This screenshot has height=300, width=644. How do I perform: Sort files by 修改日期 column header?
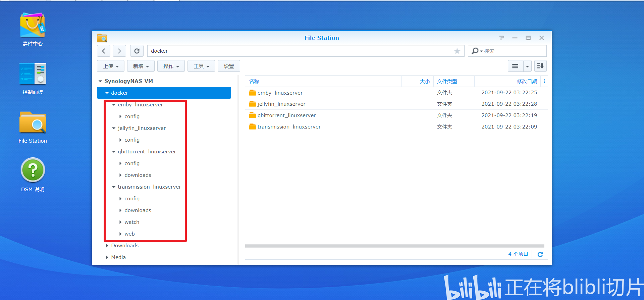[x=527, y=81]
